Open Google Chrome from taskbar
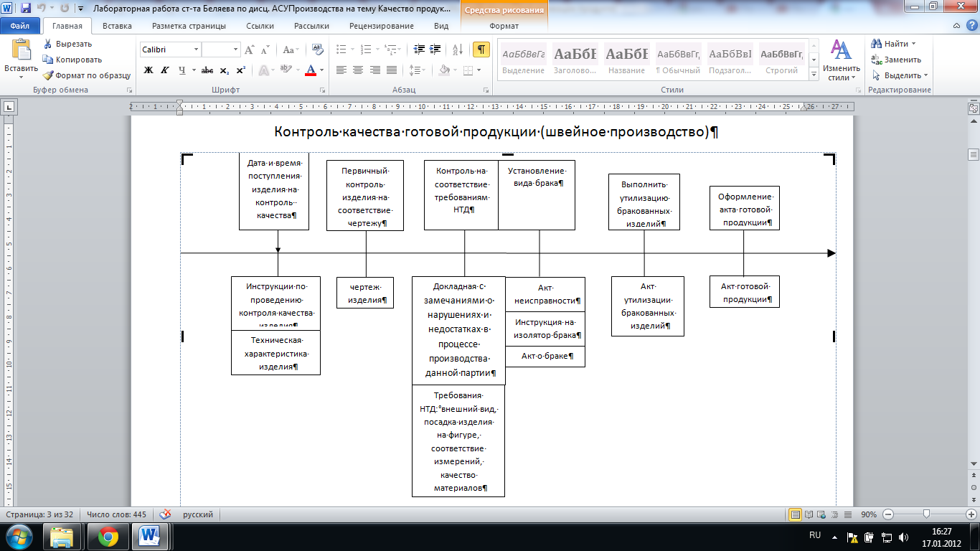This screenshot has width=980, height=551. (x=108, y=537)
